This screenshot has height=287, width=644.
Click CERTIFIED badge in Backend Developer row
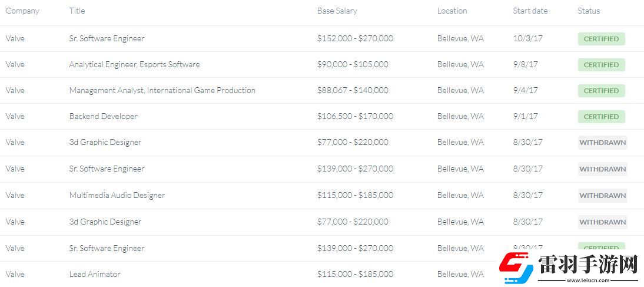click(601, 117)
